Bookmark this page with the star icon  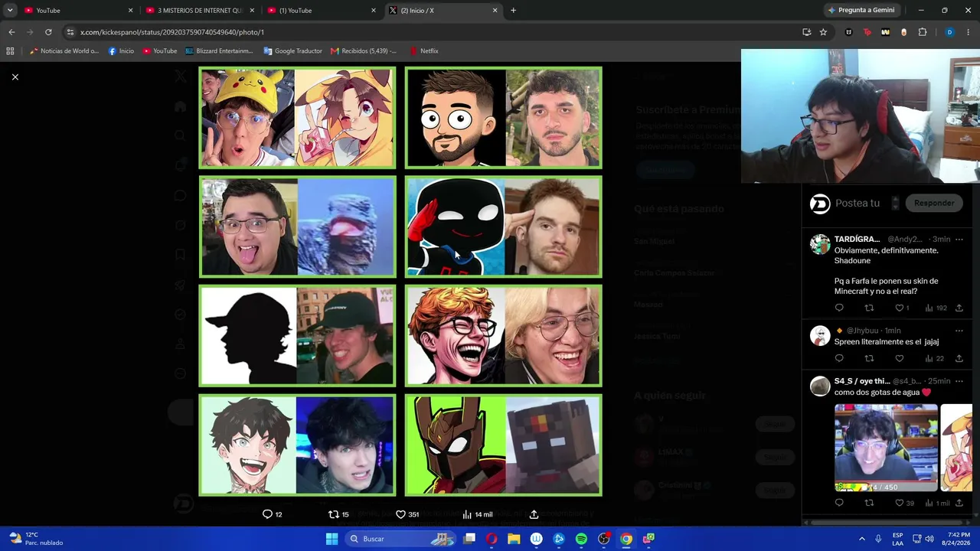pyautogui.click(x=823, y=32)
